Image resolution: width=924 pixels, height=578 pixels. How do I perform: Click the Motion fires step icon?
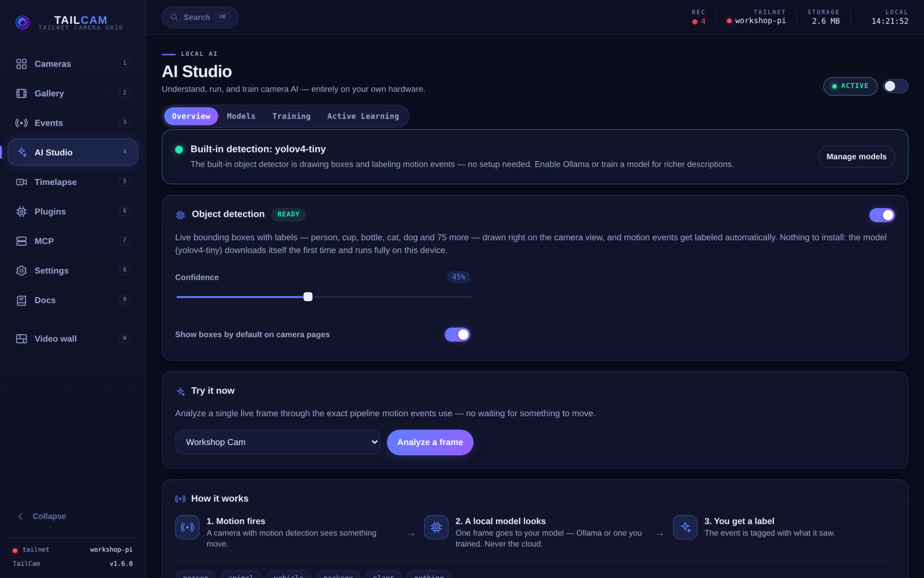187,527
